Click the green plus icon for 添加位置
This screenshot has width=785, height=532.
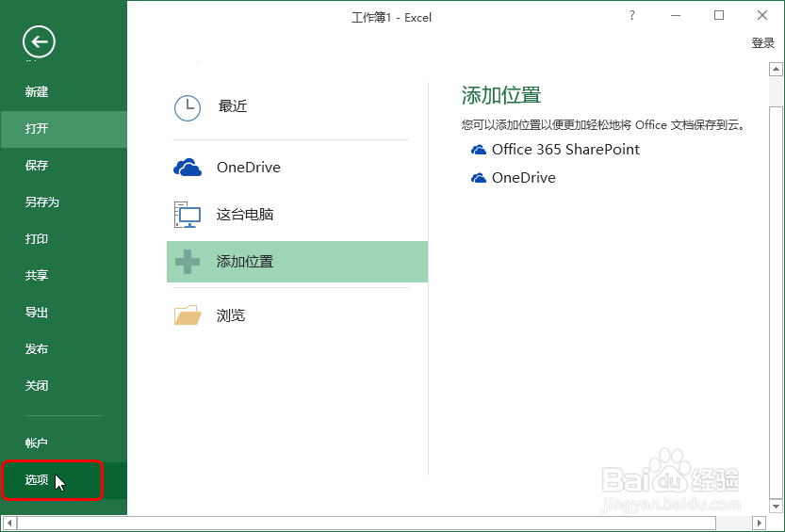click(x=188, y=262)
